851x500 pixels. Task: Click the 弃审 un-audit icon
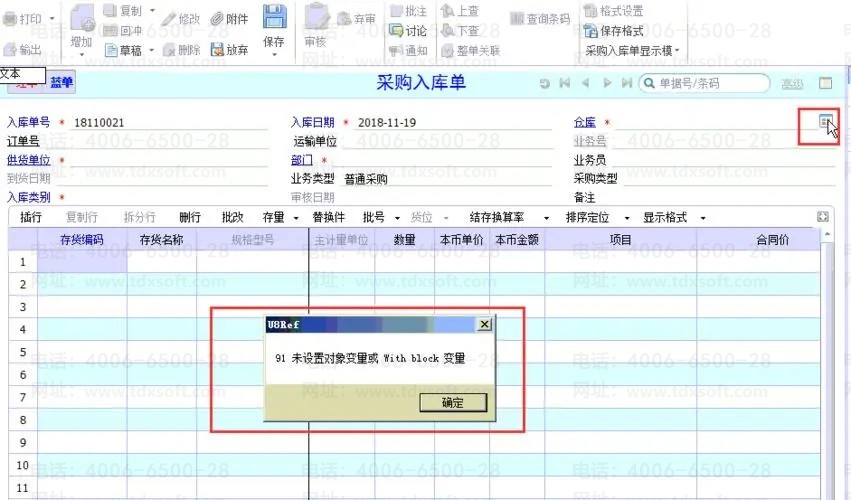pyautogui.click(x=344, y=19)
